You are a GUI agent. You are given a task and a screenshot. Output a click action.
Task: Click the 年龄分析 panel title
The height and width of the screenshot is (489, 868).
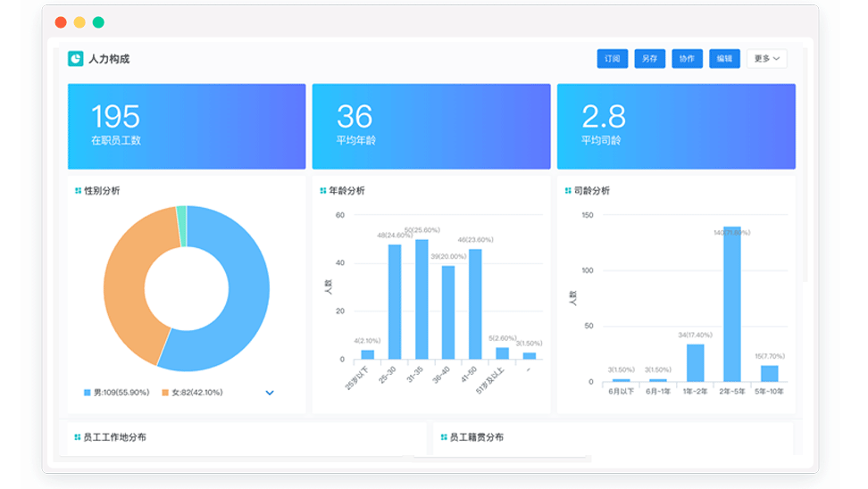pyautogui.click(x=346, y=191)
